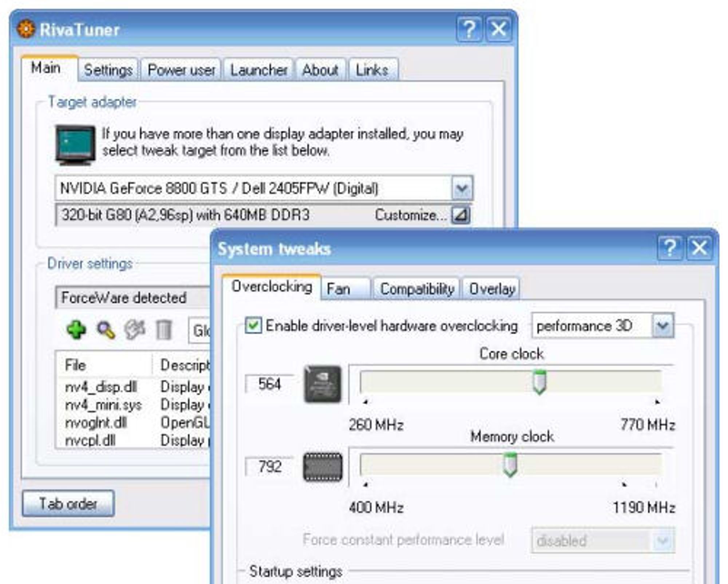Click the RivaTuner gear logo icon
728x584 pixels.
pyautogui.click(x=26, y=29)
